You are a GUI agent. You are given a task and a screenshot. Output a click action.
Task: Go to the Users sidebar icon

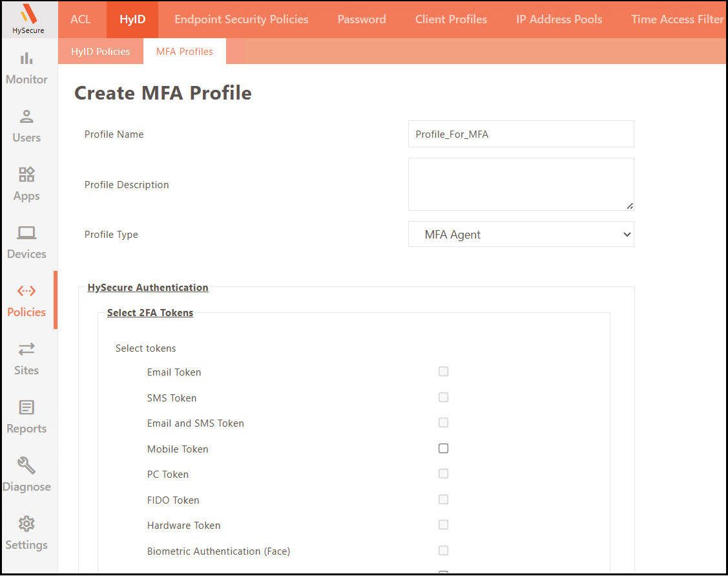26,118
